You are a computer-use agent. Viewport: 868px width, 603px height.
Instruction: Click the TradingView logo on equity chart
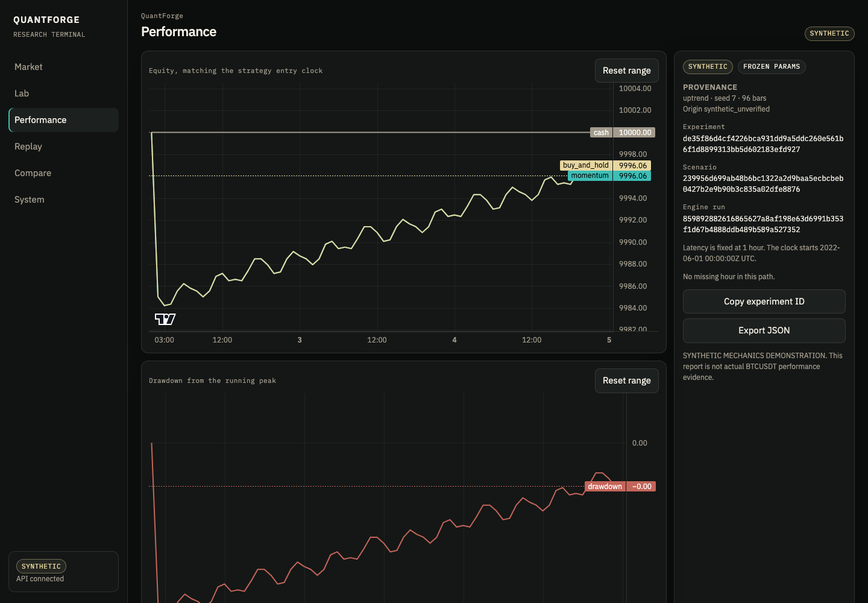click(x=165, y=319)
